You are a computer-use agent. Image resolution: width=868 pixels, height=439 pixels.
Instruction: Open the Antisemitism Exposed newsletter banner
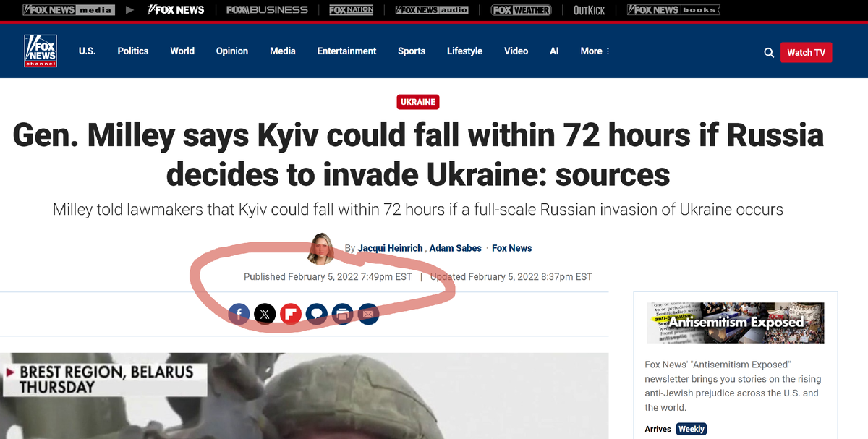tap(736, 323)
